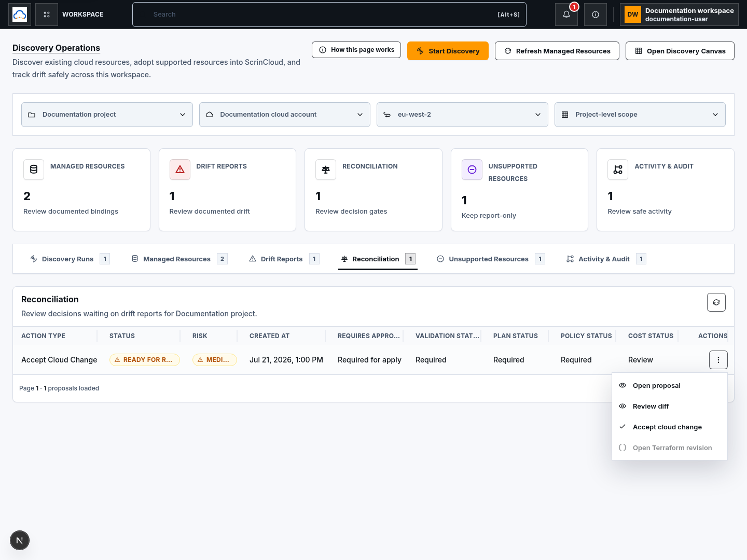Click the Discovery Operations heading

point(56,48)
